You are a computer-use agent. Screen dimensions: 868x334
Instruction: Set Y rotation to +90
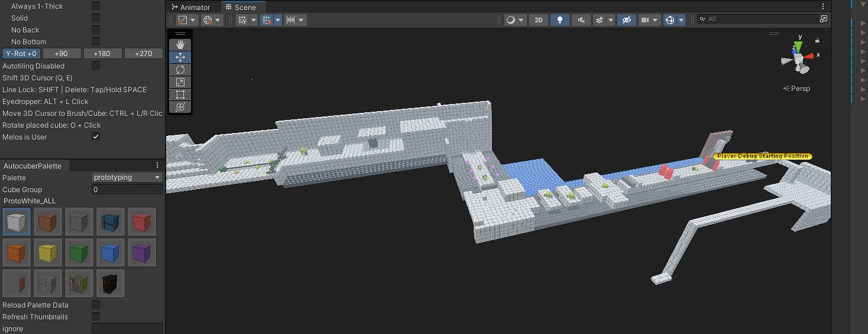tap(61, 54)
